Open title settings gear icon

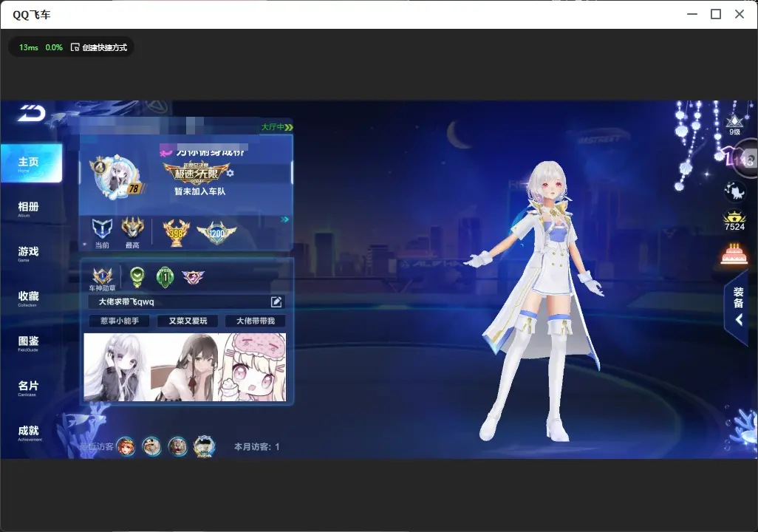tap(230, 173)
